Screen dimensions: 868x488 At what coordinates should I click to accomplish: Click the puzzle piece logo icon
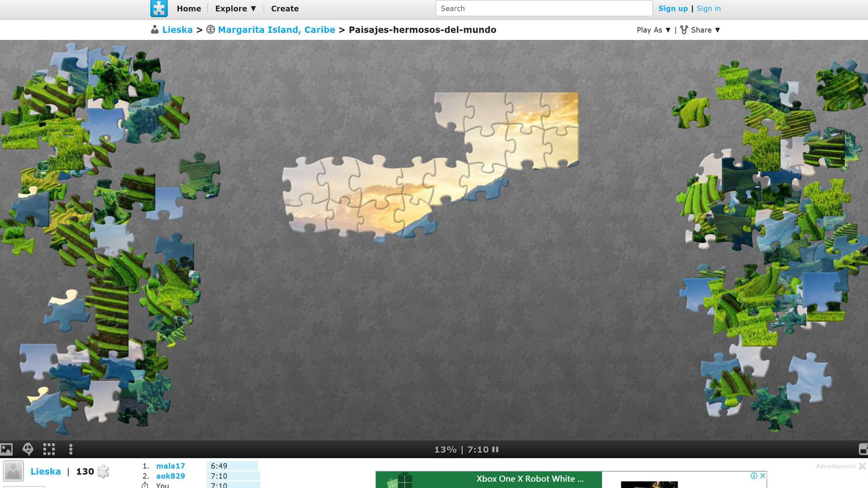tap(157, 8)
